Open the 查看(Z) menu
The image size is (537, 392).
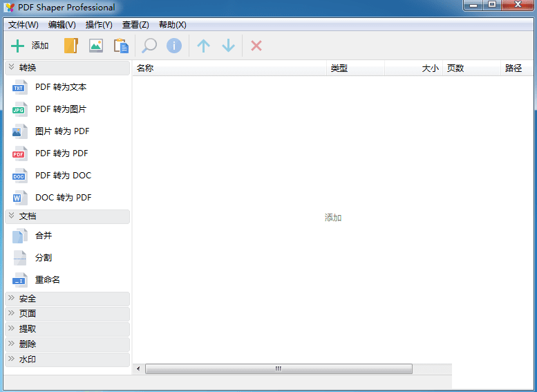tap(135, 25)
